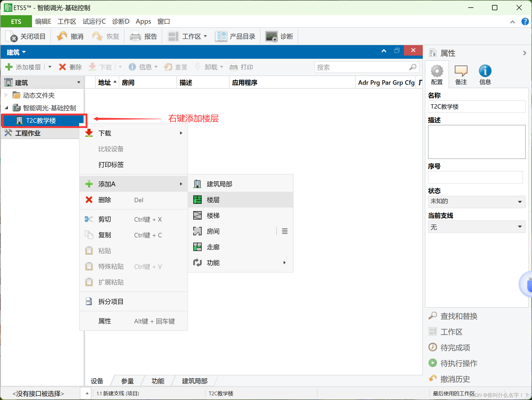This screenshot has height=400, width=532.
Task: Collapse the 智能调光-基础控制 tree node
Action: pos(6,108)
